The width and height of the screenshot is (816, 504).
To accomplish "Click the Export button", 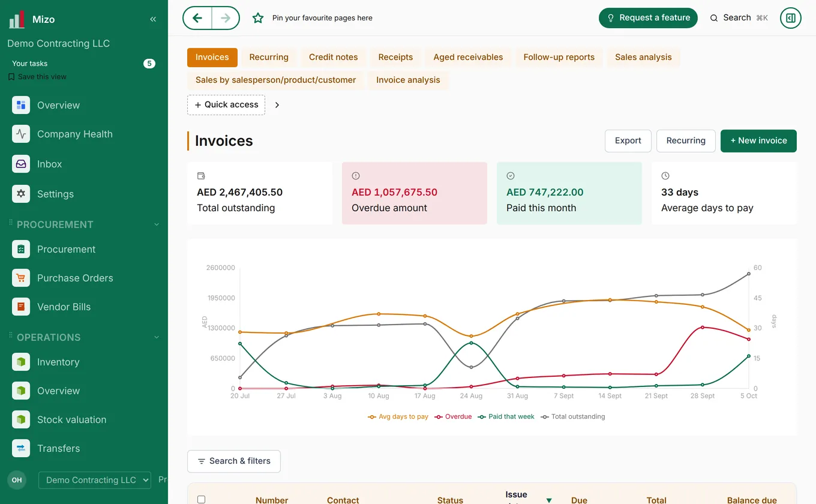I will [628, 141].
